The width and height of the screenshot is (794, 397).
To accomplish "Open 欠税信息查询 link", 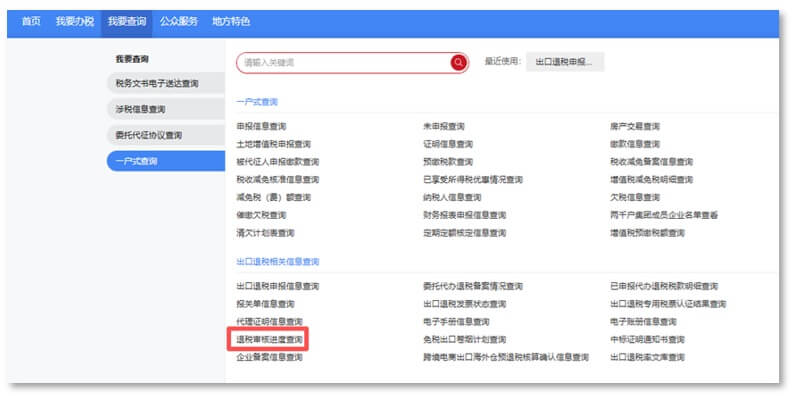I will point(635,197).
